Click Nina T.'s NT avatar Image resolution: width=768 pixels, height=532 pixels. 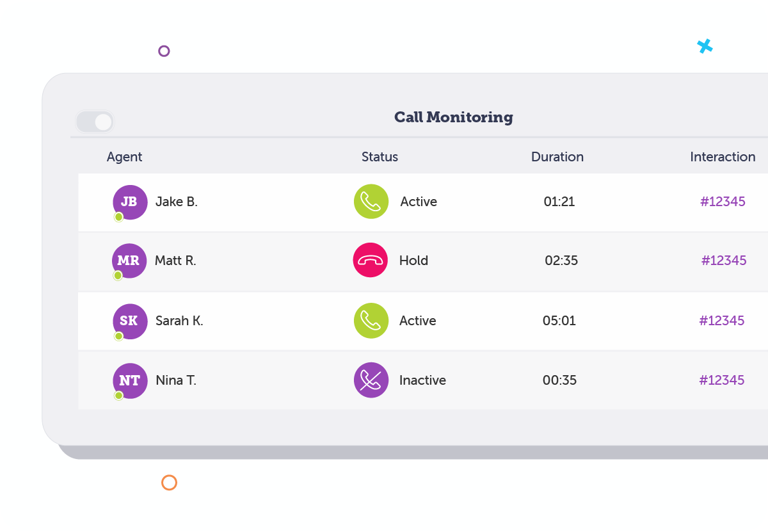tap(130, 380)
